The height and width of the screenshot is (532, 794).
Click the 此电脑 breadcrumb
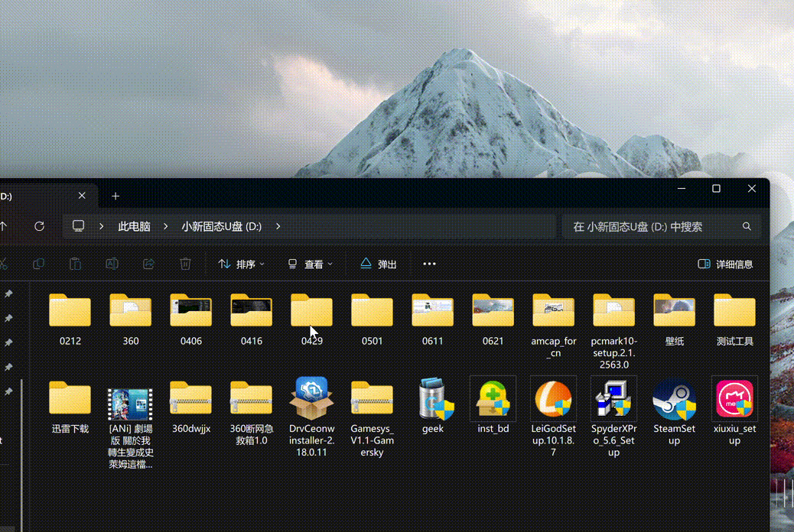(134, 226)
